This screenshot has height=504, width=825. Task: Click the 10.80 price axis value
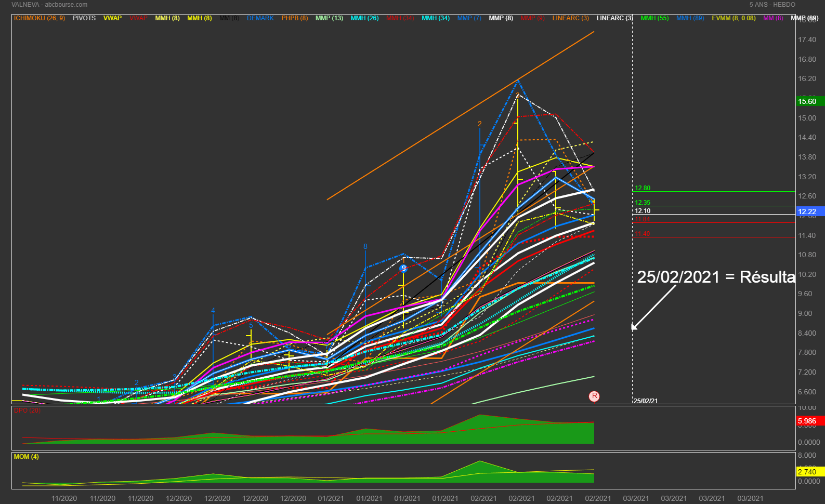click(807, 255)
